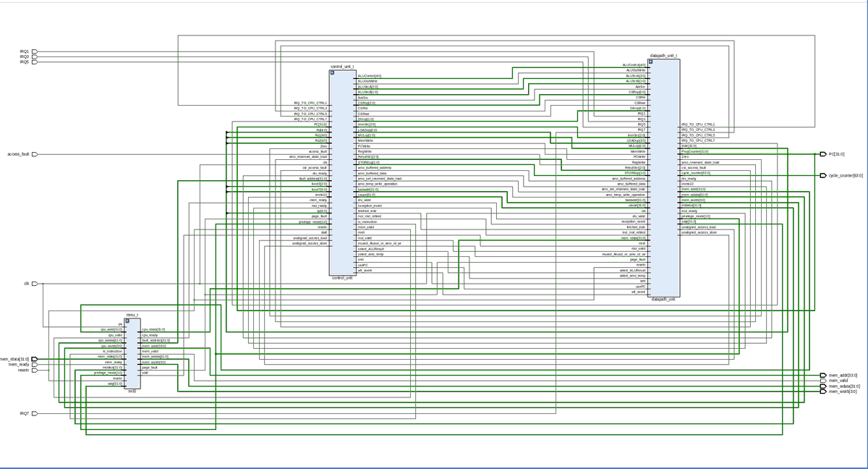Select the mem_wdata[31:0] output port symbol
Image resolution: width=868 pixels, height=469 pixels.
point(823,386)
